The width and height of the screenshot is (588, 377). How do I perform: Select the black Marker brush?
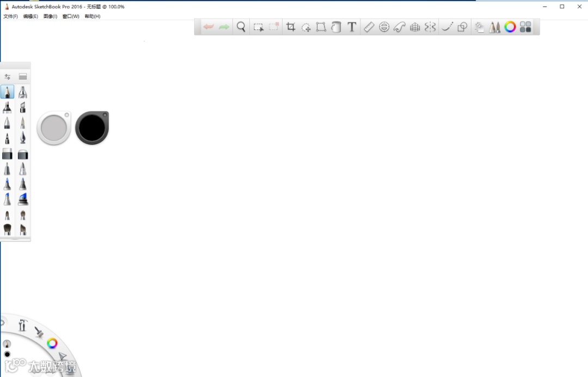tap(7, 107)
